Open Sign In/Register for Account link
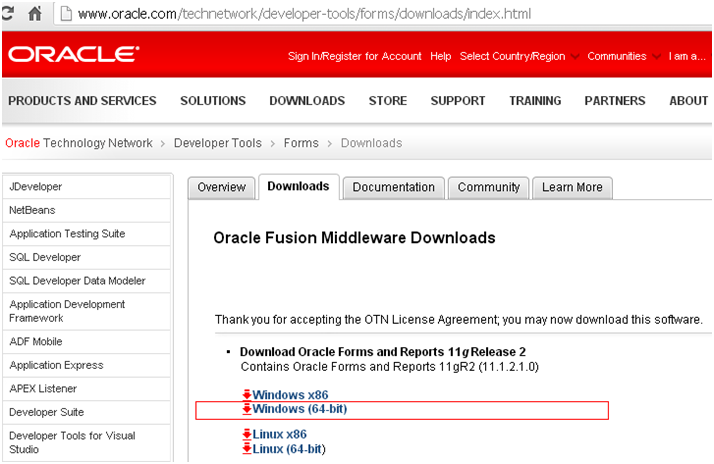Image resolution: width=714 pixels, height=464 pixels. click(x=355, y=56)
